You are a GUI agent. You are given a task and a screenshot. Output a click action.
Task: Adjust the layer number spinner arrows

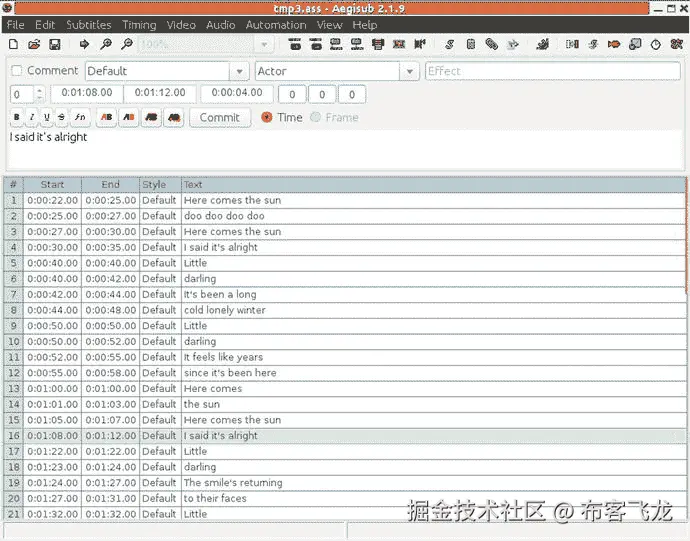[x=39, y=94]
